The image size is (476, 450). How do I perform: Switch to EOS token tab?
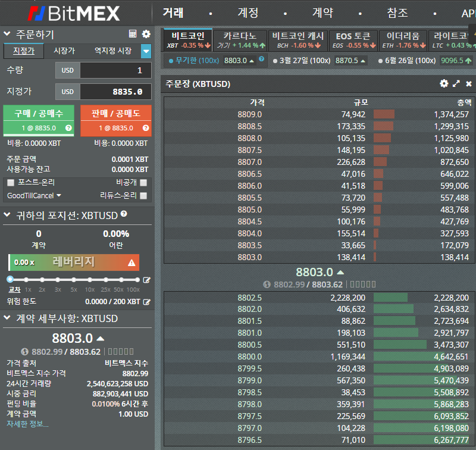tap(353, 40)
